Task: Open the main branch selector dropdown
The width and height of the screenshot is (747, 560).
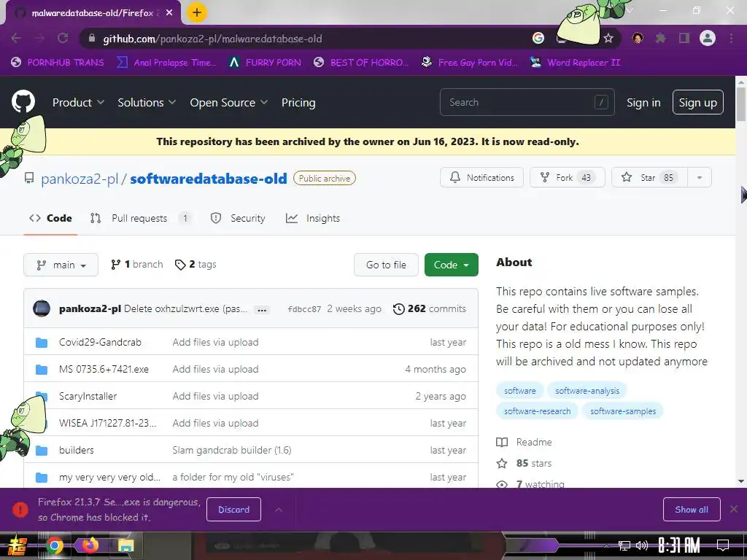Action: pos(61,265)
